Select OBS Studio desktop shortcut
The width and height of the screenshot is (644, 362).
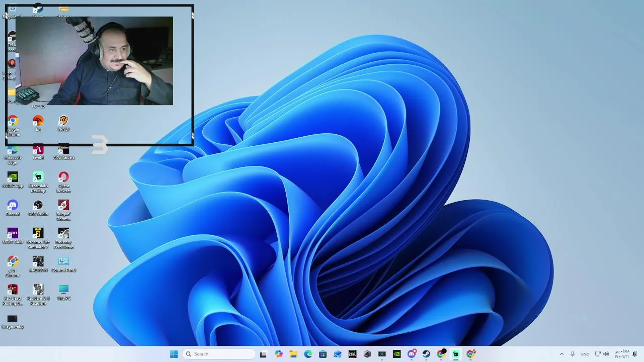pos(38,208)
